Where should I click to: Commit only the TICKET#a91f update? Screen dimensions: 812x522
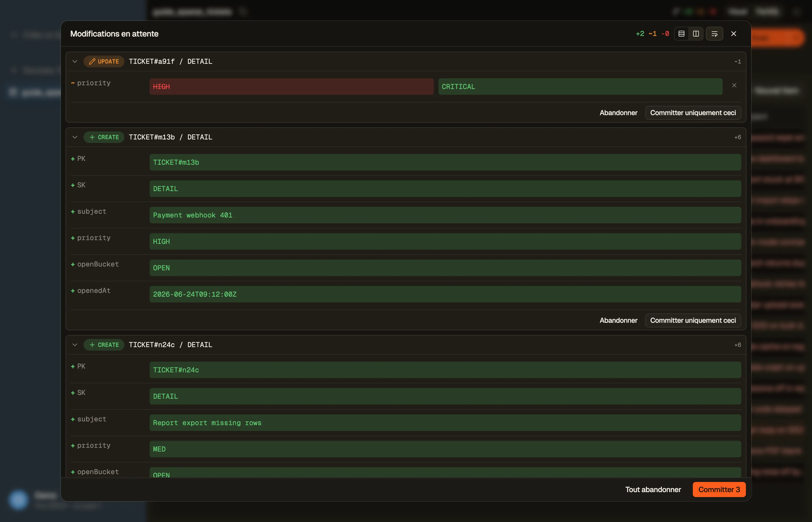click(x=693, y=113)
